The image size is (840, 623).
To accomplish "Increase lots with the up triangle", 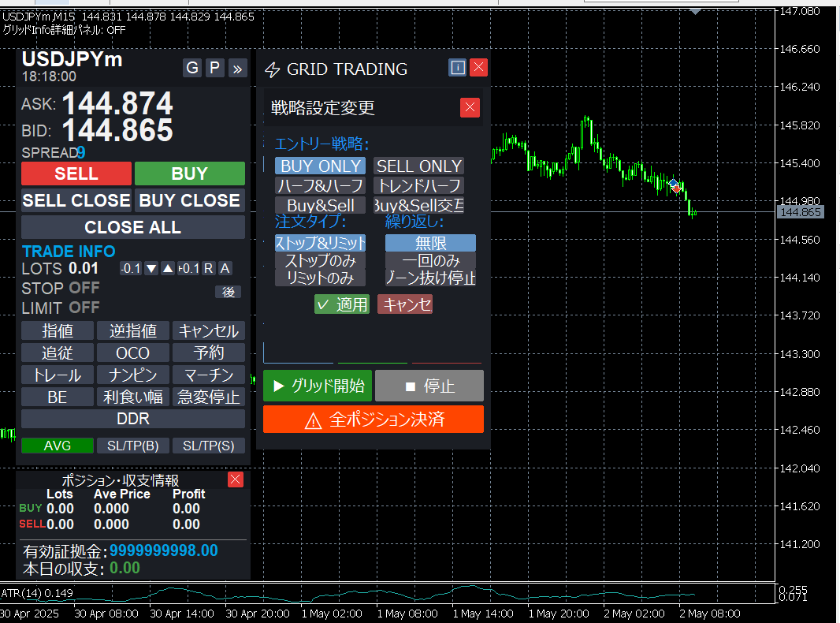I will tap(168, 269).
